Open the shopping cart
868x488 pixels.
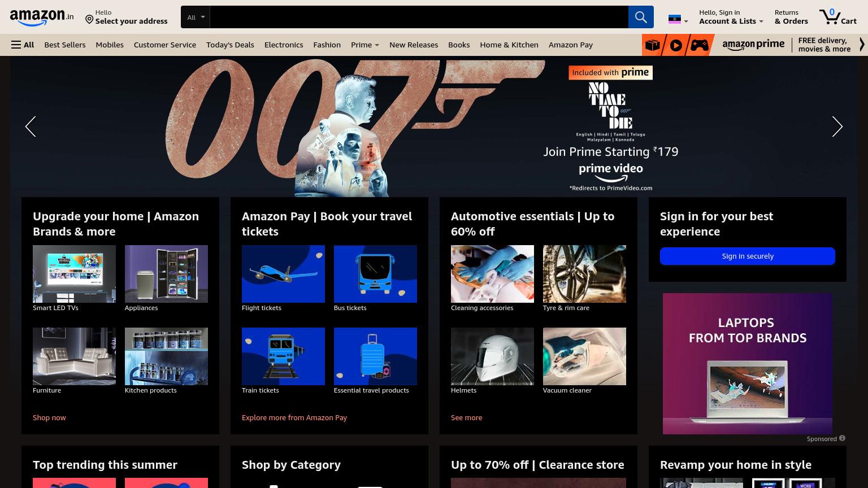(837, 17)
